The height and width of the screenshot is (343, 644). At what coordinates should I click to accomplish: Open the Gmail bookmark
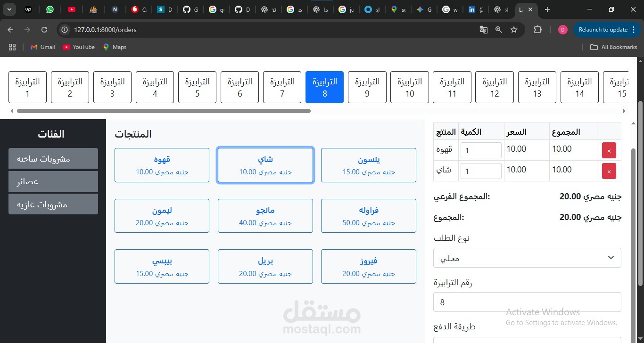42,47
